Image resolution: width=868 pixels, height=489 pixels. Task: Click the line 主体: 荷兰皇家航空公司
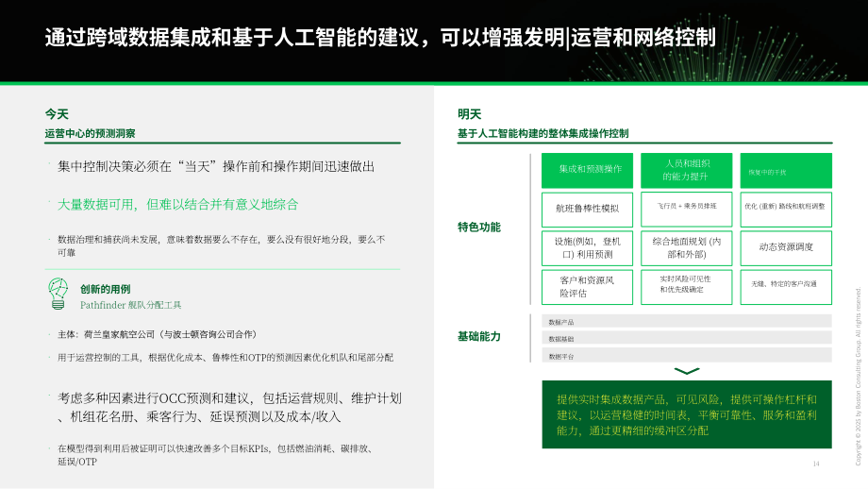point(157,334)
